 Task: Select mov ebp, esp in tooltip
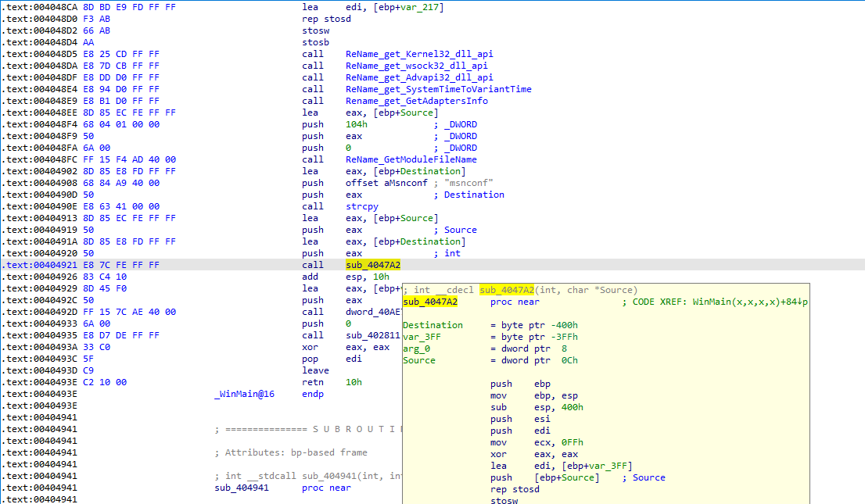(534, 395)
